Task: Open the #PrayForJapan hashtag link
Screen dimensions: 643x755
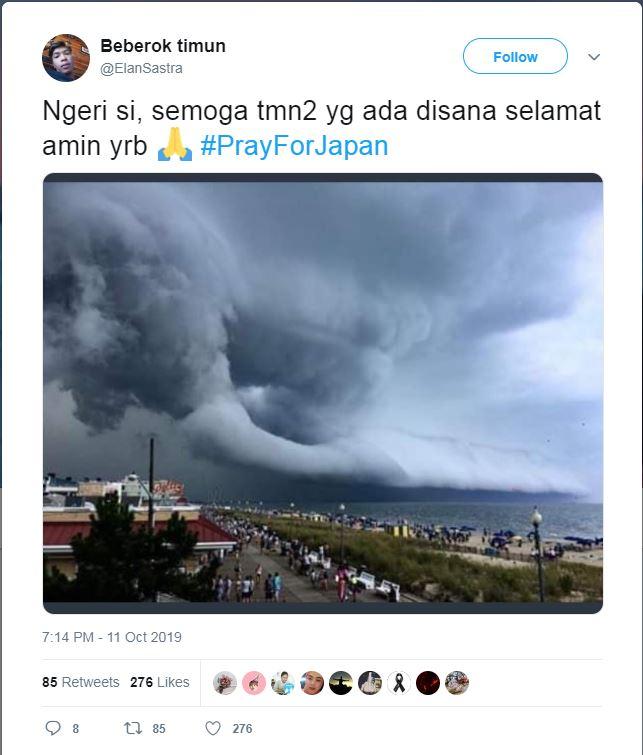Action: 294,145
